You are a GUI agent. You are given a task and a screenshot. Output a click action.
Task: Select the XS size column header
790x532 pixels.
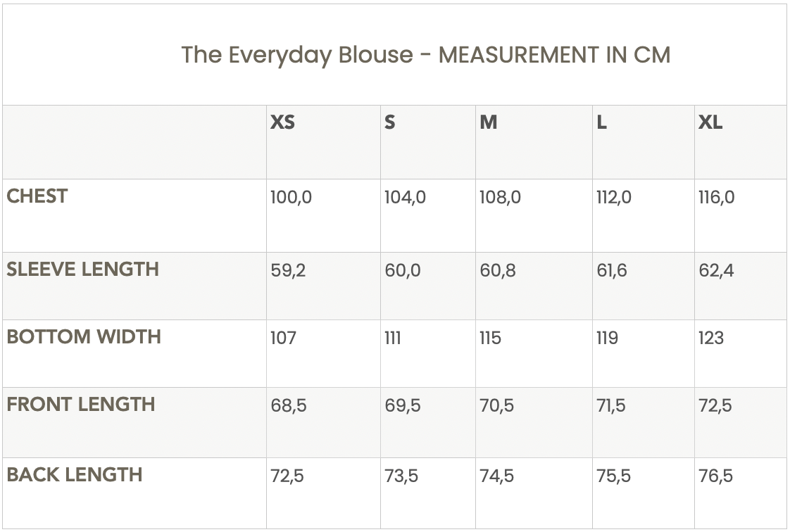coord(282,122)
